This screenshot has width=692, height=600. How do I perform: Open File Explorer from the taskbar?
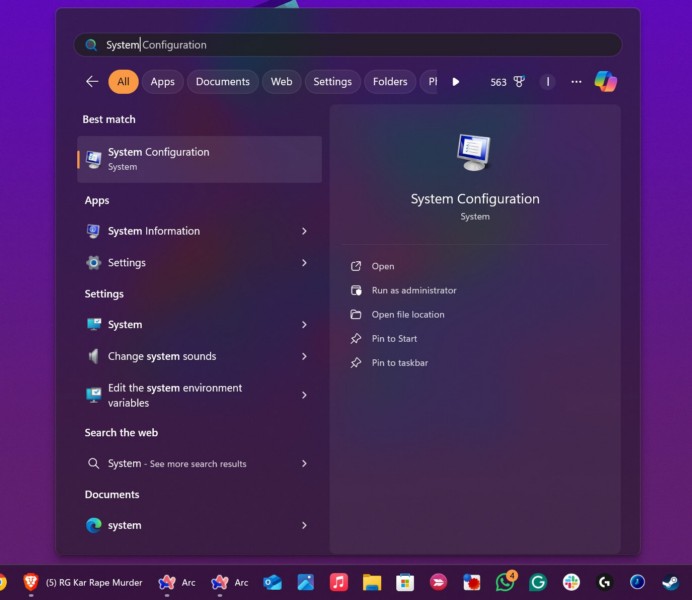[372, 582]
